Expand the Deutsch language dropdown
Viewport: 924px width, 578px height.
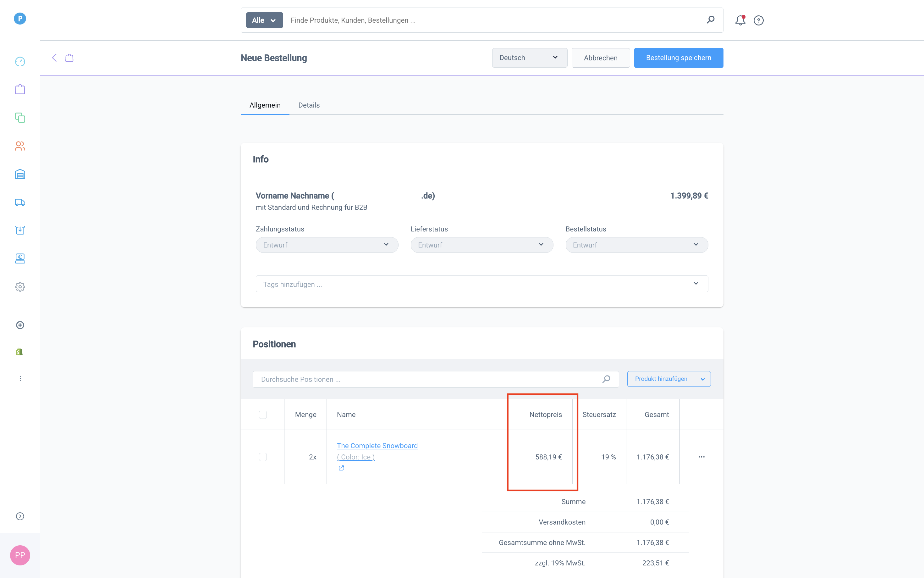click(529, 58)
